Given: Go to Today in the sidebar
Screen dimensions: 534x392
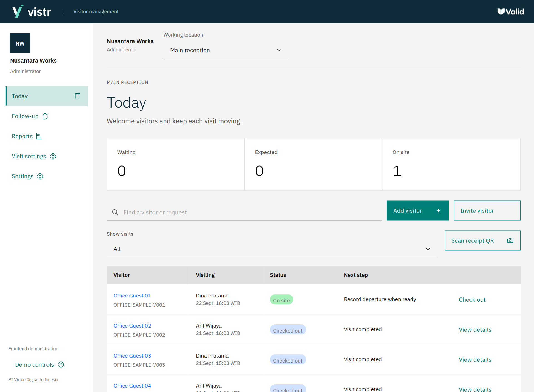Looking at the screenshot, I should pos(47,96).
